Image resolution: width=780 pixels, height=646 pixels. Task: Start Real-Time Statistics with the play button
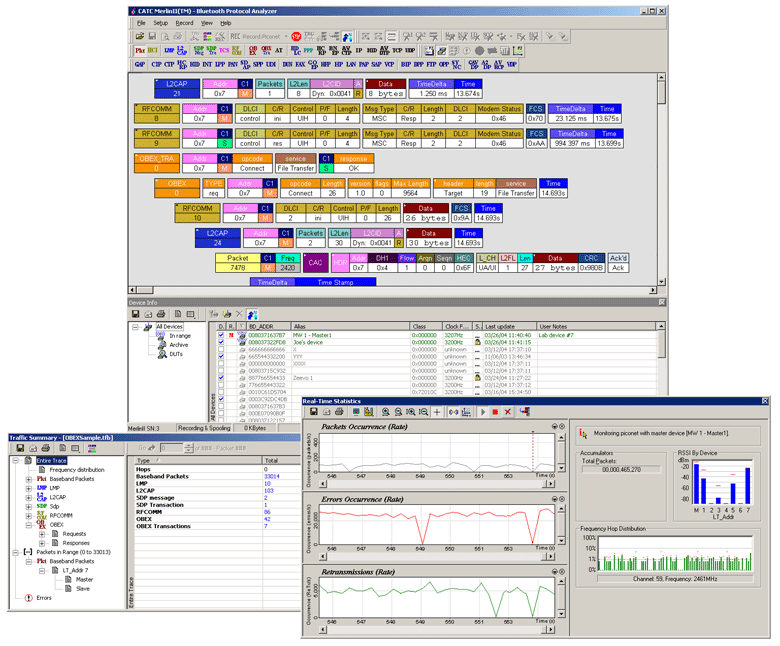tap(483, 412)
